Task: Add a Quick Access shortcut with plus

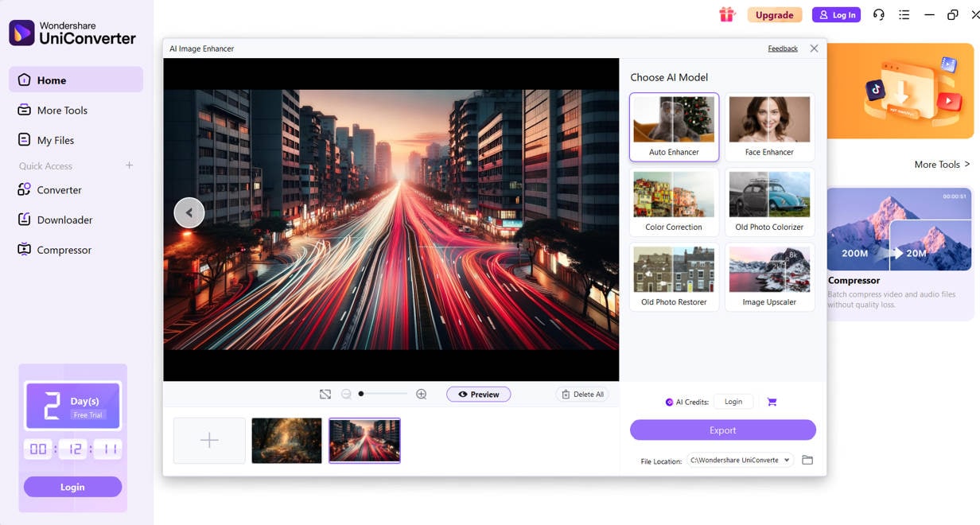Action: click(x=130, y=165)
